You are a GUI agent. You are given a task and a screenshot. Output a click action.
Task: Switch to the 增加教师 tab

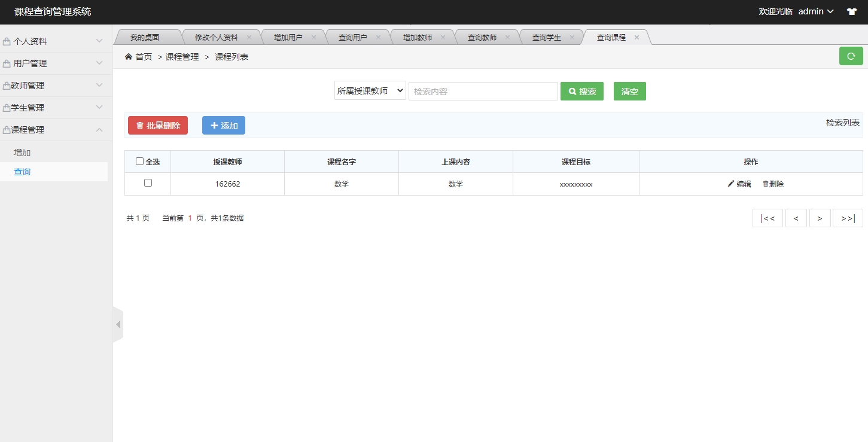click(419, 36)
